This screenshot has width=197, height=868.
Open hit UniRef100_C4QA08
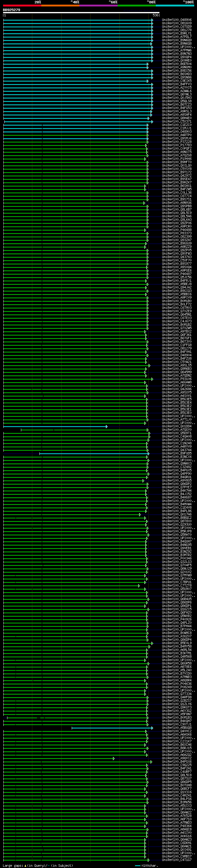click(x=177, y=437)
